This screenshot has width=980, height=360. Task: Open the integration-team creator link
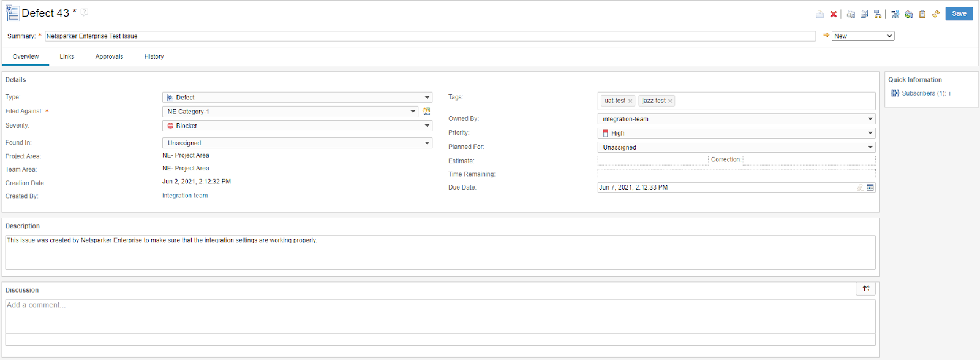pyautogui.click(x=185, y=196)
